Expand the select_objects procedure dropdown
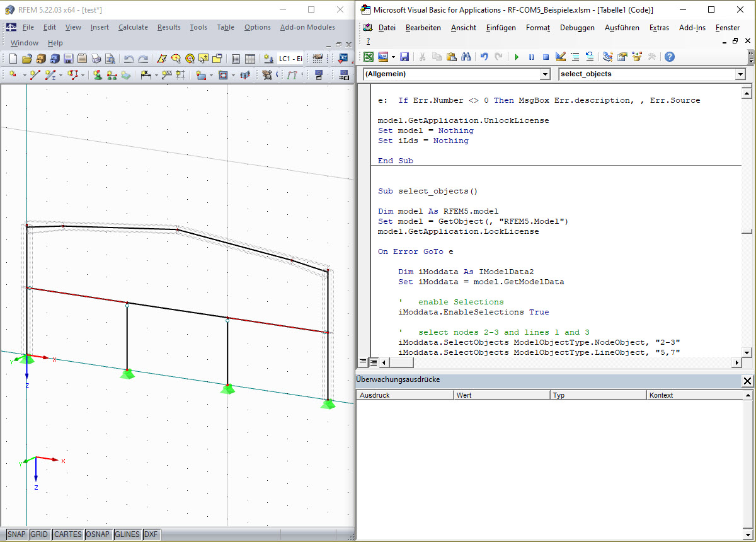This screenshot has width=756, height=542. click(740, 74)
